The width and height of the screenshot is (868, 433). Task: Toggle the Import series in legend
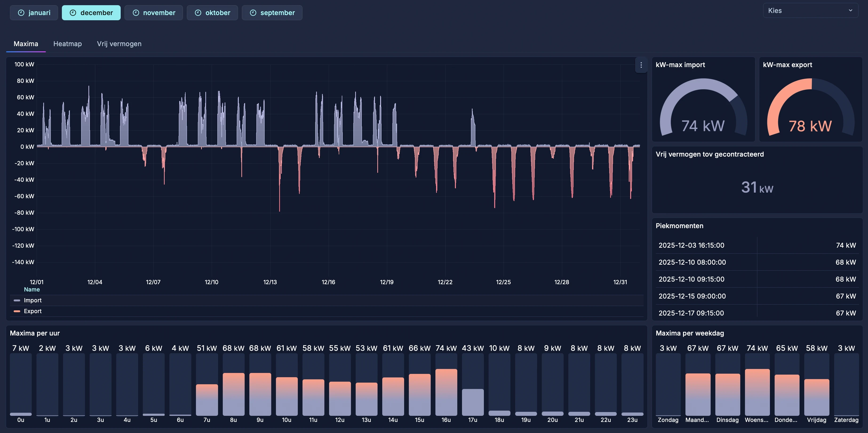coord(33,300)
